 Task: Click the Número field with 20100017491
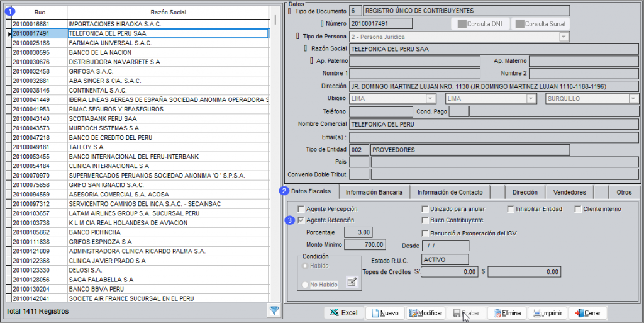click(x=380, y=23)
